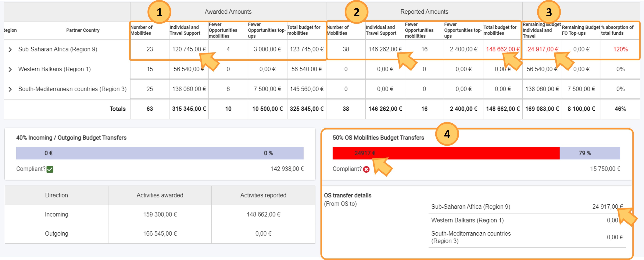Select the 159 300,00 € incoming awarded cell
Screen dimensions: 644x260
pyautogui.click(x=160, y=215)
